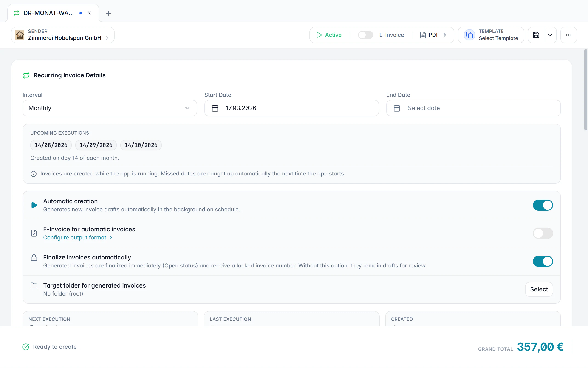Viewport: 588px width, 368px height.
Task: Click the unsaved blue dot on tab
Action: (81, 13)
